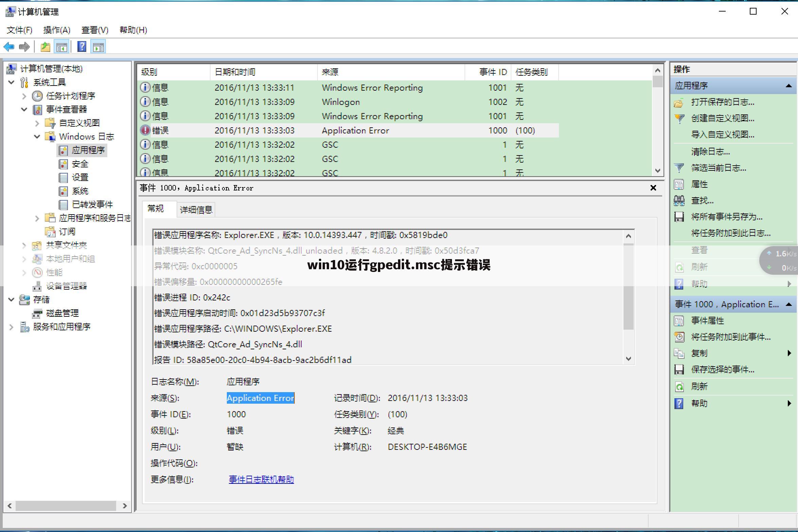Click event list scrollbar down arrow
Viewport: 798px width, 532px height.
(658, 170)
